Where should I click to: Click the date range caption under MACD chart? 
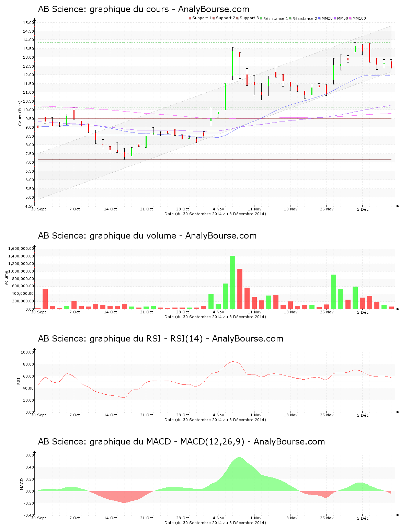pyautogui.click(x=215, y=523)
